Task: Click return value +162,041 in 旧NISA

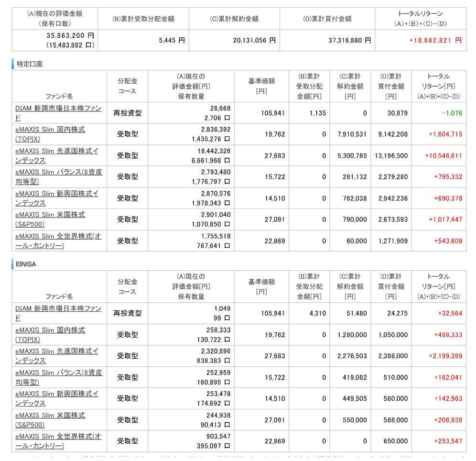Action: tap(448, 377)
